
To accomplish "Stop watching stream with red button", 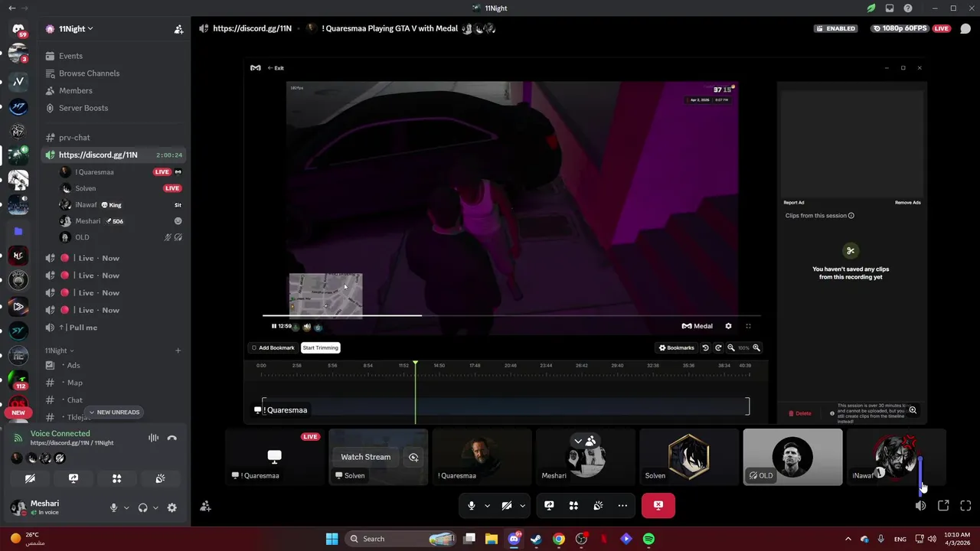I will [x=658, y=505].
